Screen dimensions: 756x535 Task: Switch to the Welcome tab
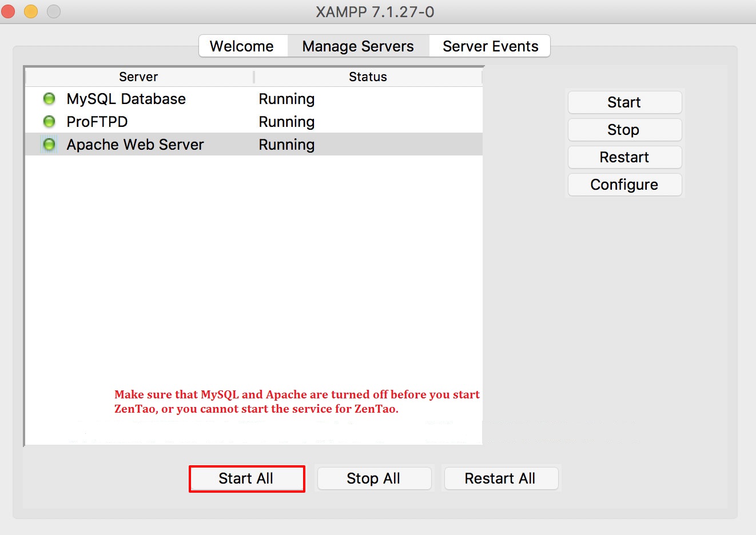pyautogui.click(x=242, y=46)
